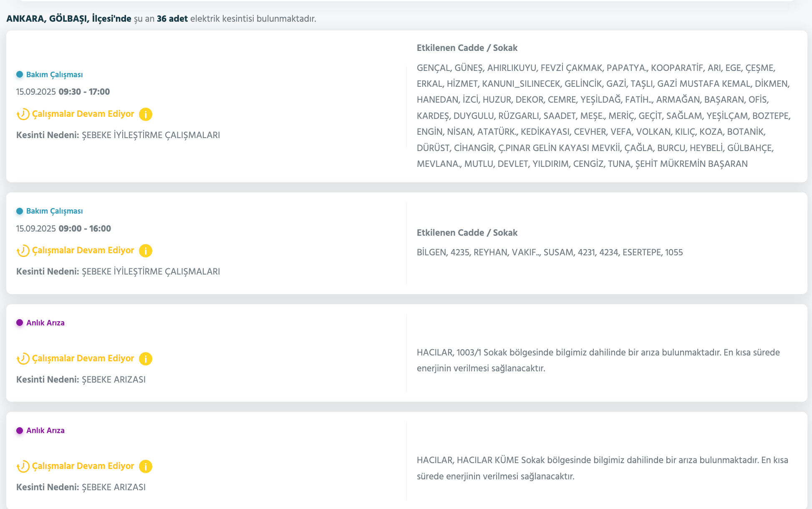Click purple dot beside last Anlık Arıza label
Image resolution: width=812 pixels, height=509 pixels.
(20, 431)
